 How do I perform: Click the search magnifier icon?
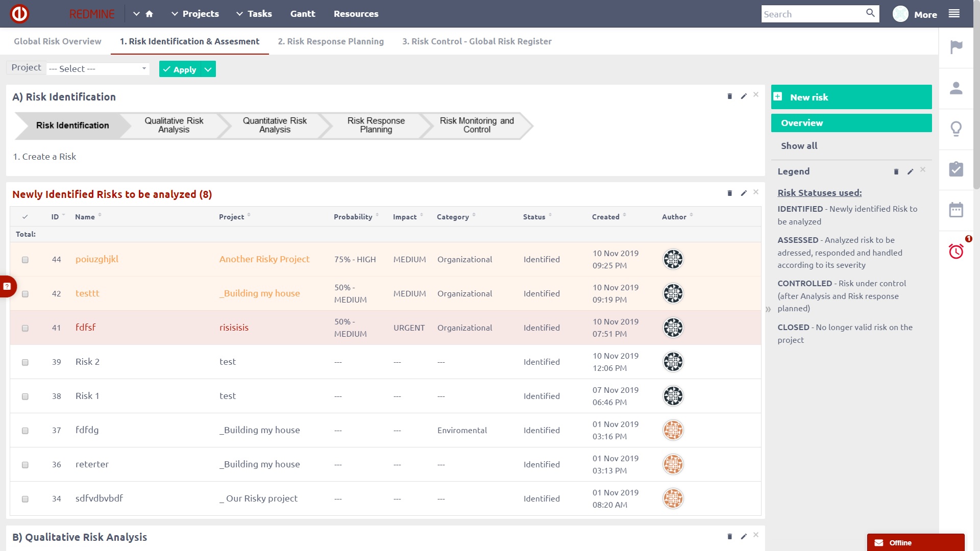click(870, 13)
